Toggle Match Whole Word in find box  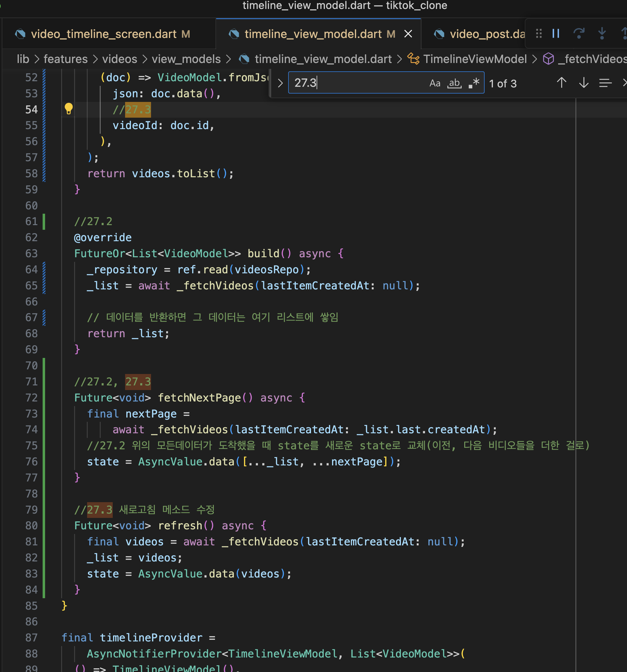pyautogui.click(x=454, y=83)
